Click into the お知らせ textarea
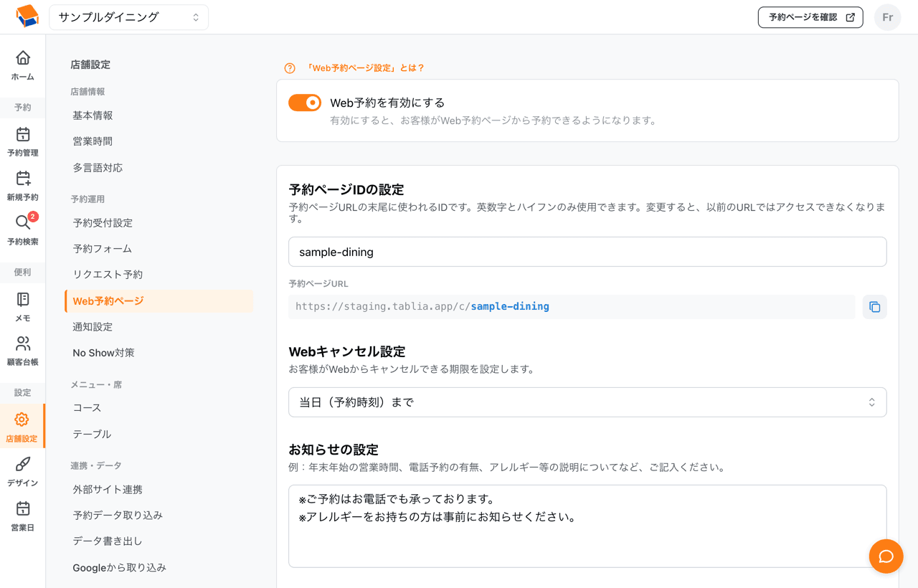The width and height of the screenshot is (918, 588). coord(587,526)
